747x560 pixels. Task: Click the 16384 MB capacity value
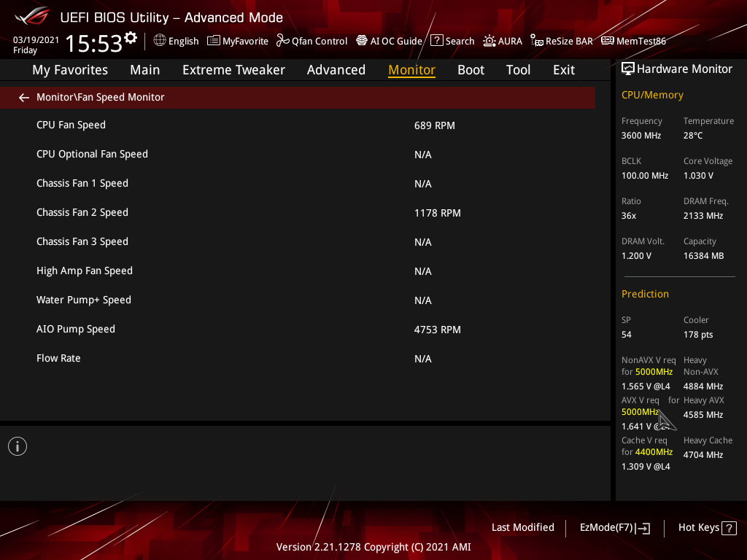click(x=704, y=256)
